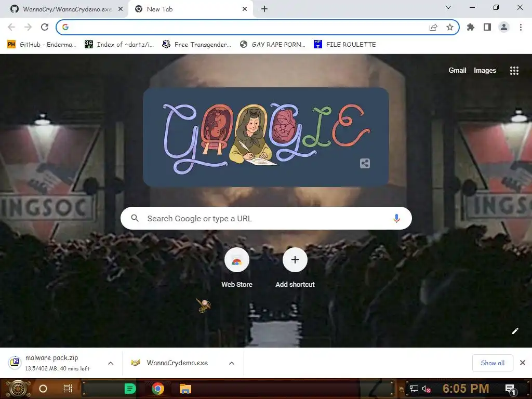Image resolution: width=532 pixels, height=399 pixels.
Task: Click the magnifier icon in search box
Action: pyautogui.click(x=135, y=218)
